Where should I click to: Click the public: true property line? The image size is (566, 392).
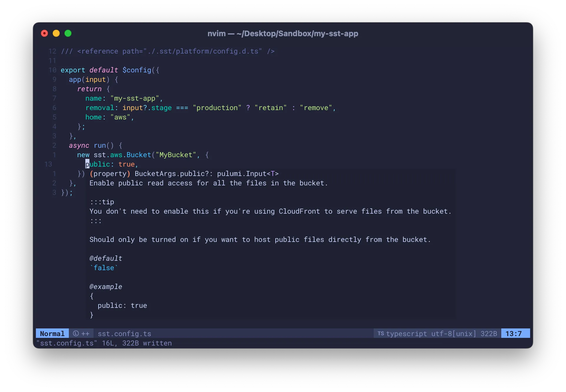click(112, 164)
